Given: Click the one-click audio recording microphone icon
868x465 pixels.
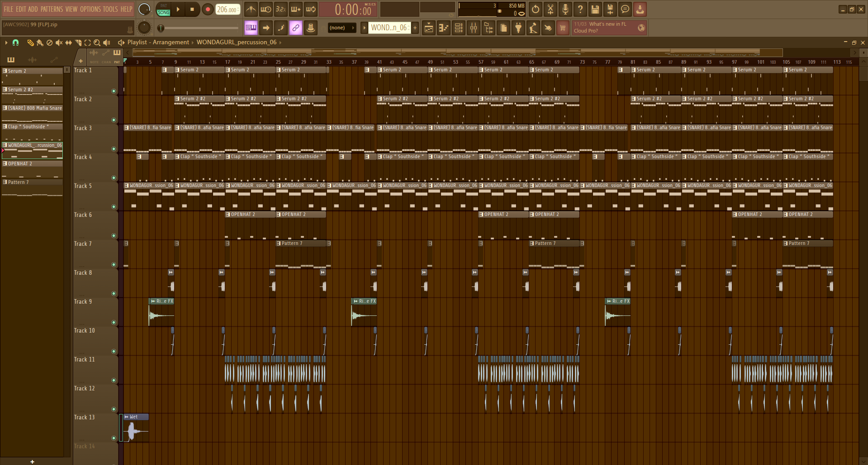Looking at the screenshot, I should [565, 9].
